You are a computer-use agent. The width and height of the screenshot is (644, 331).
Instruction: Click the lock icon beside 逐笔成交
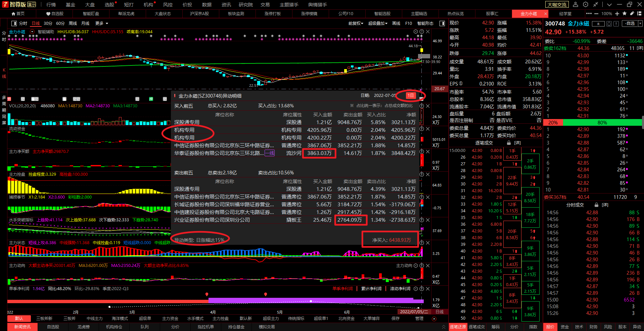(509, 143)
